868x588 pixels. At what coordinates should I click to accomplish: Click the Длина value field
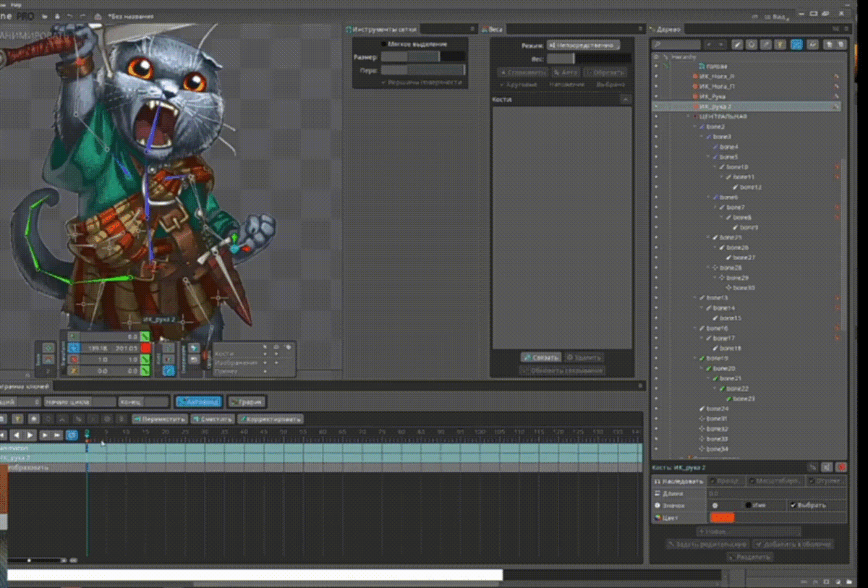(x=777, y=493)
